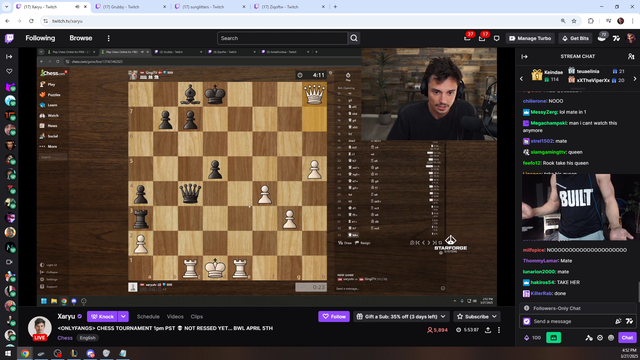
Task: Open the chat identity badge icon
Action: click(x=527, y=321)
